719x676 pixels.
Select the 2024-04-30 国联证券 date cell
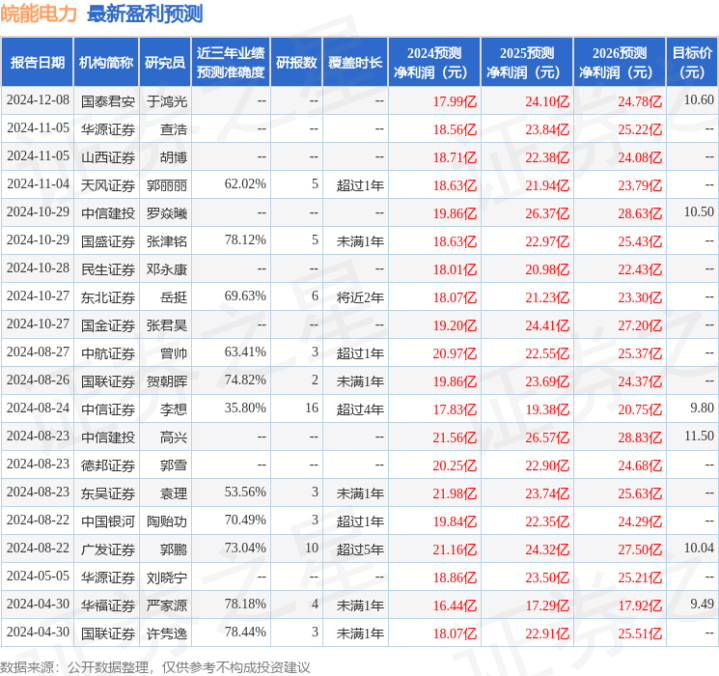pos(38,632)
